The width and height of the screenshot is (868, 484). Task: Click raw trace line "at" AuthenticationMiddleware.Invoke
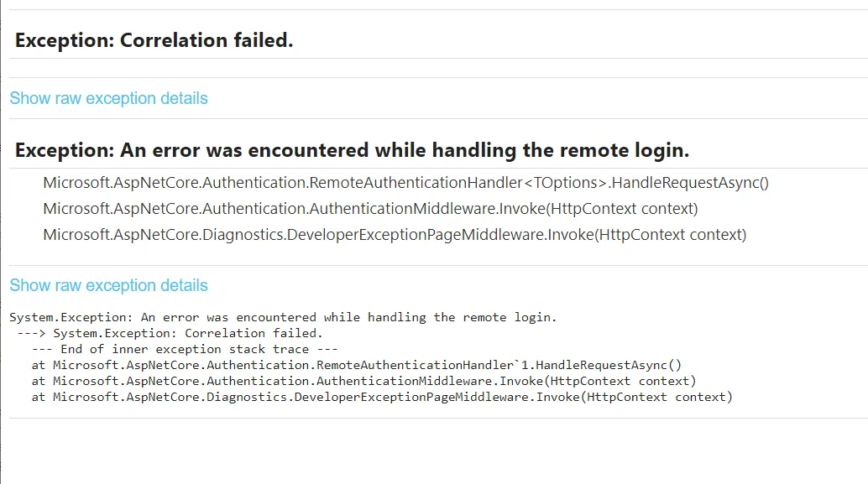[x=363, y=381]
